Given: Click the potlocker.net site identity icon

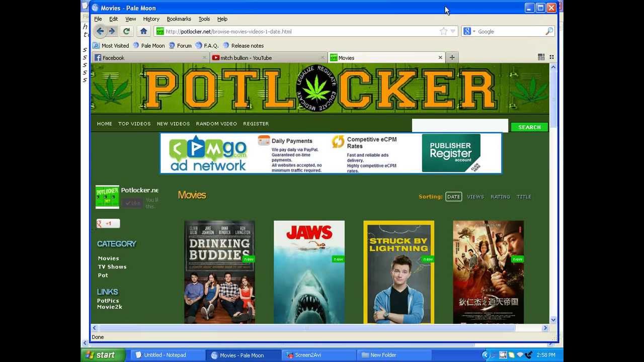Looking at the screenshot, I should point(160,31).
